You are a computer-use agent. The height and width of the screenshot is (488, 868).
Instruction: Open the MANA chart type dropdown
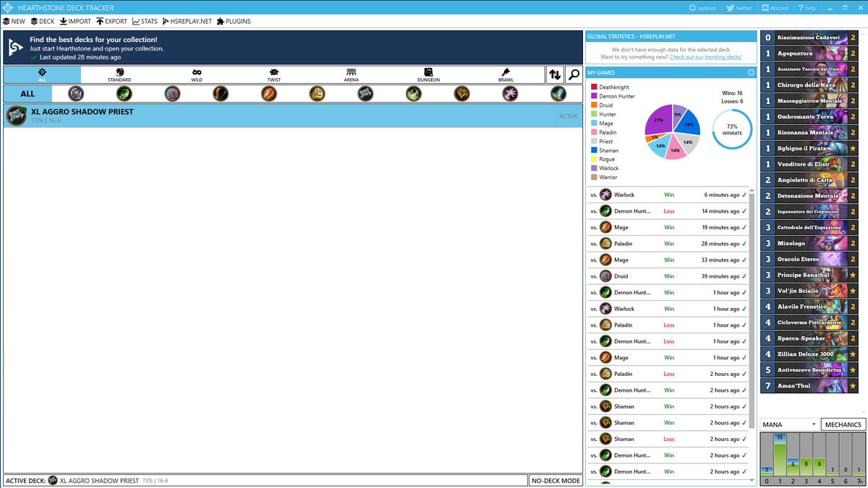tap(790, 424)
